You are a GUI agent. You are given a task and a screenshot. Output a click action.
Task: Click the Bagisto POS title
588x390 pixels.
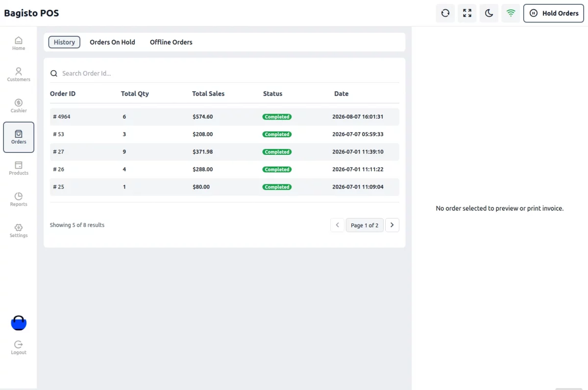click(x=31, y=13)
